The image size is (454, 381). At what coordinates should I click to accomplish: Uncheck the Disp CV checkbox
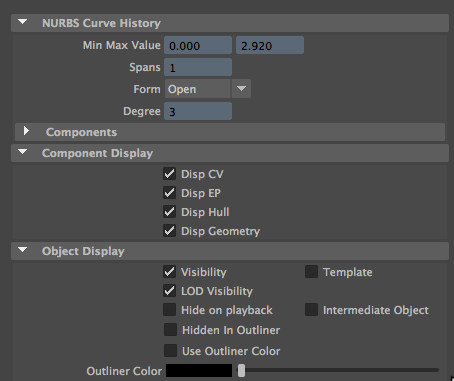point(169,174)
